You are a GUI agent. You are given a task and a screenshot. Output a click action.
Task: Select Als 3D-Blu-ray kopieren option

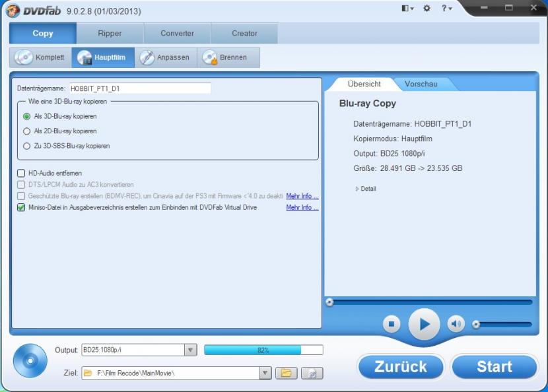click(x=26, y=116)
